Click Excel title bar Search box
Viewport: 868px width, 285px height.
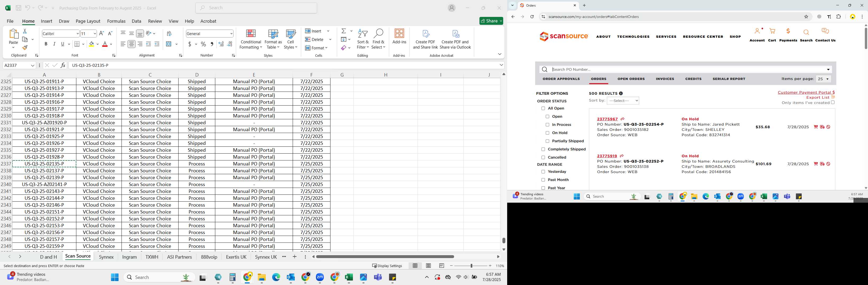(x=256, y=8)
